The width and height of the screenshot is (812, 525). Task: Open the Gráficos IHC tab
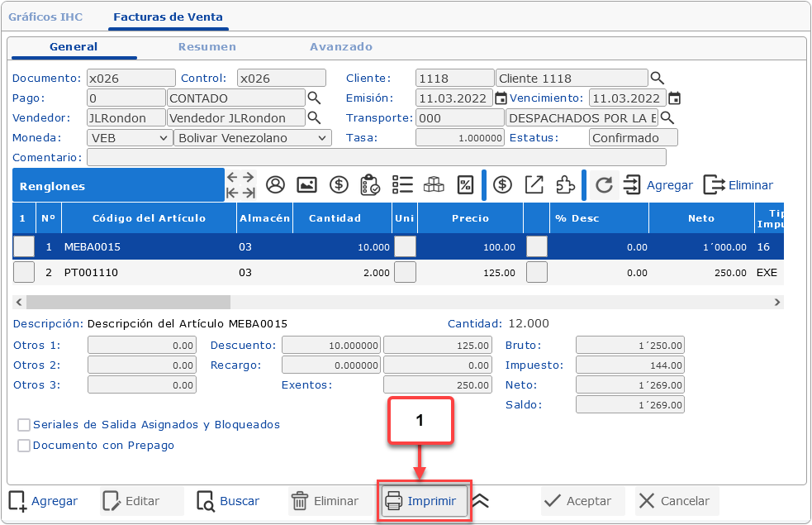click(x=46, y=17)
